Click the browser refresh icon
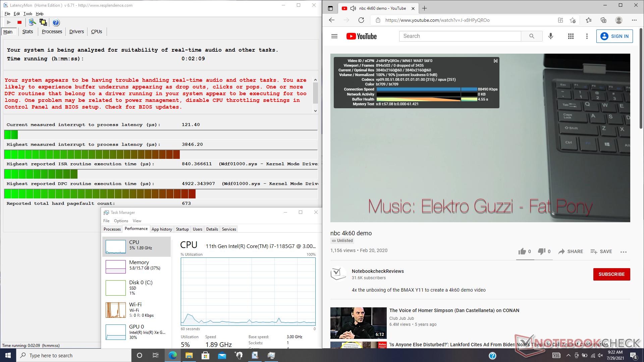The width and height of the screenshot is (644, 362). [x=361, y=20]
